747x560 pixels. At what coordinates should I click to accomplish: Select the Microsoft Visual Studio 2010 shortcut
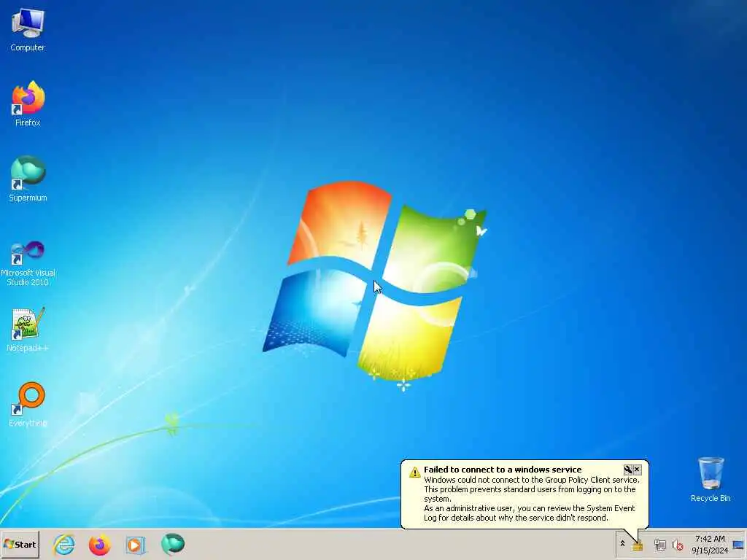[x=28, y=263]
